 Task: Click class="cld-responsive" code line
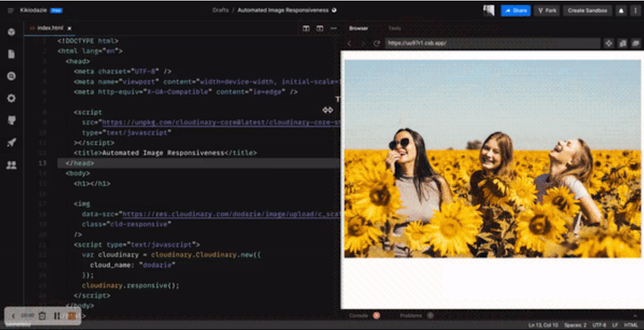point(126,224)
